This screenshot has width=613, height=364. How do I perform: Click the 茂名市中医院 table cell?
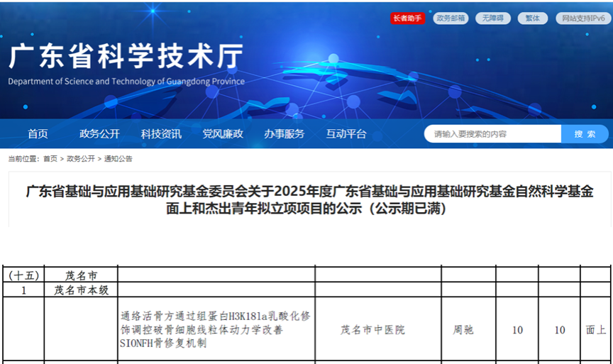click(x=372, y=330)
